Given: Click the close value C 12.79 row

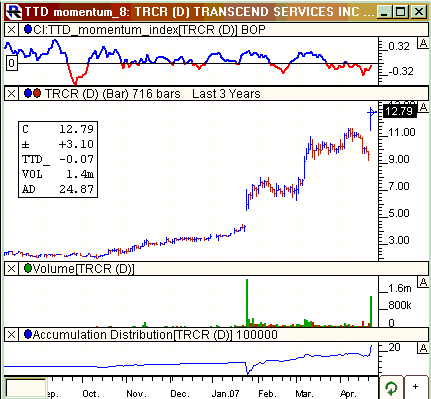Looking at the screenshot, I should point(58,129).
